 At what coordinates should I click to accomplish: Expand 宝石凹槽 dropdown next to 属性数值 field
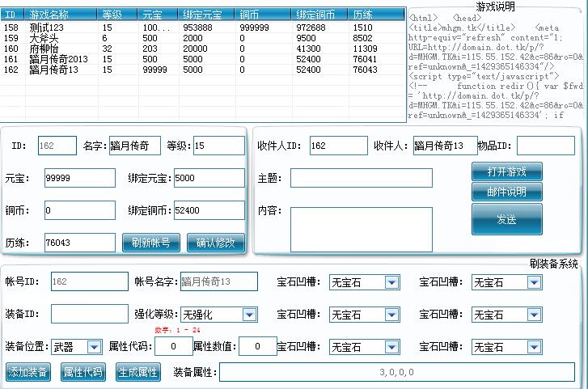pos(365,347)
